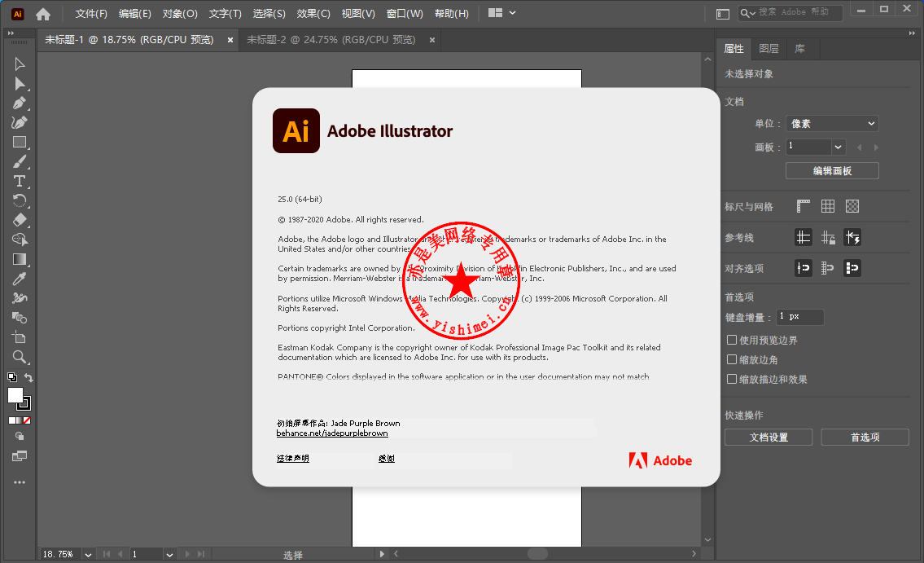
Task: Change screen mode icon
Action: tap(20, 455)
